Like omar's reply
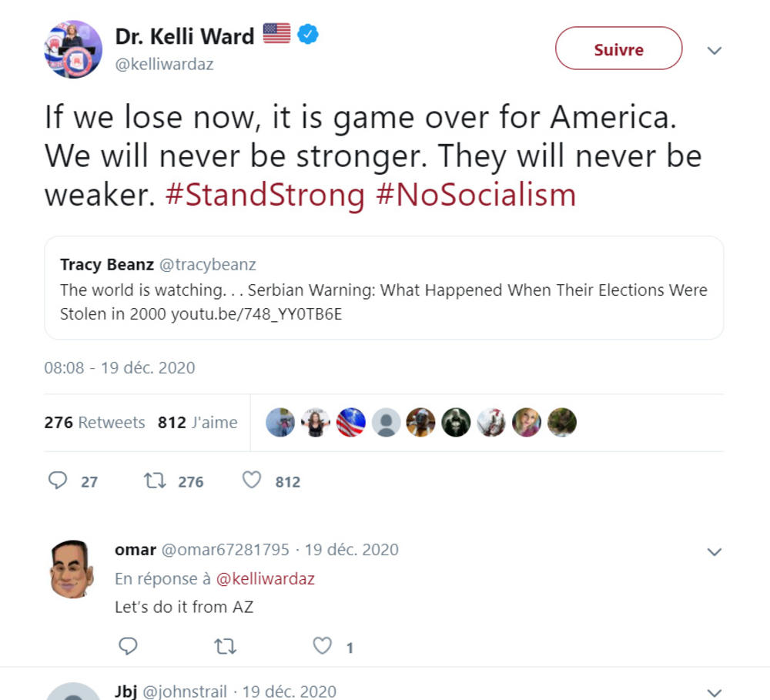770x700 pixels. (x=322, y=647)
